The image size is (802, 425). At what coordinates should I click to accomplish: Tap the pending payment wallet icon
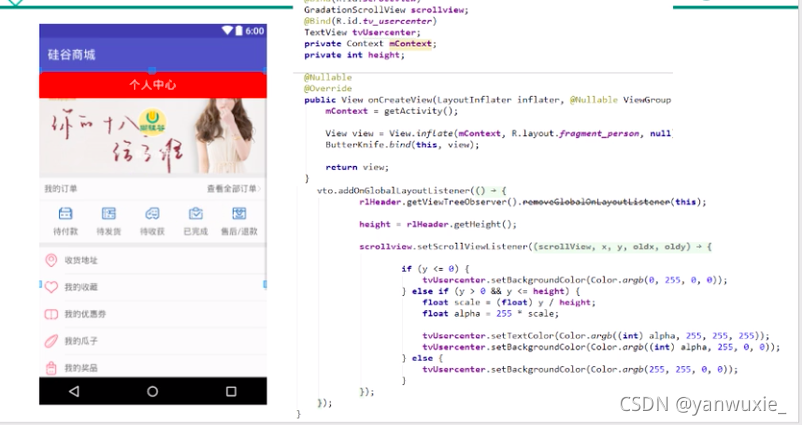tap(65, 213)
